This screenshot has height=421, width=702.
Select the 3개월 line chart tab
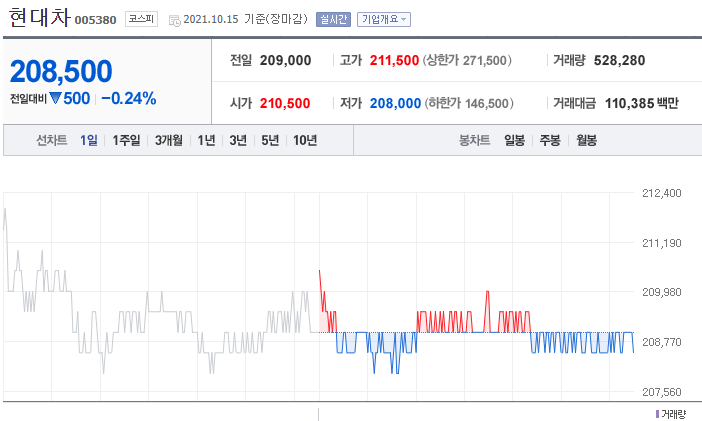pos(169,140)
